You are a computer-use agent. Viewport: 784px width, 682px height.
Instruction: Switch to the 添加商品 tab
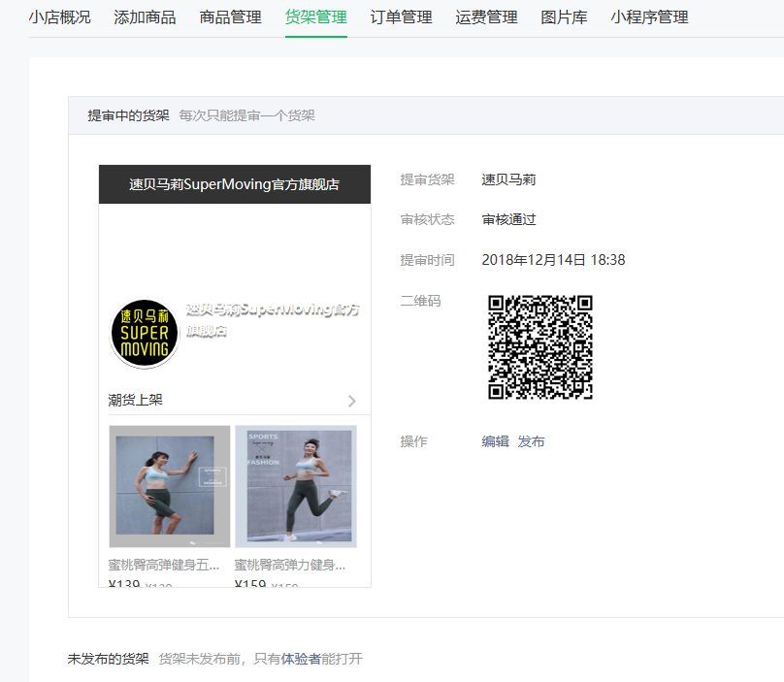coord(145,17)
